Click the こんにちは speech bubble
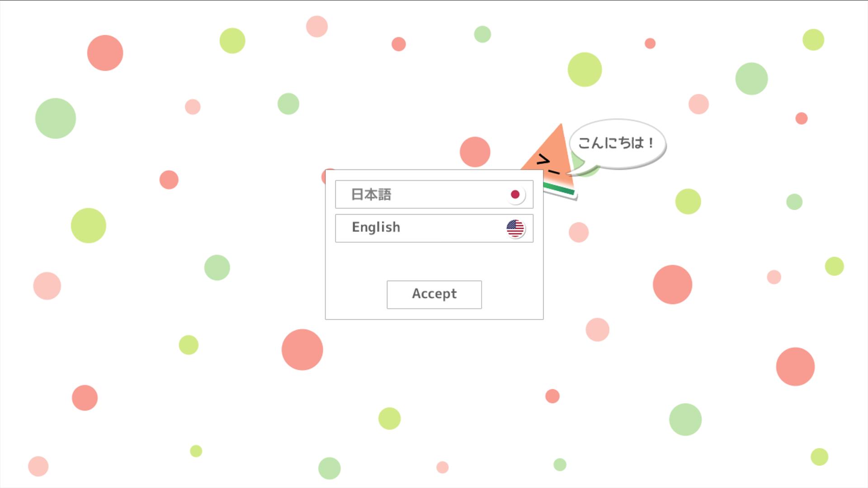This screenshot has width=868, height=488. pos(617,144)
